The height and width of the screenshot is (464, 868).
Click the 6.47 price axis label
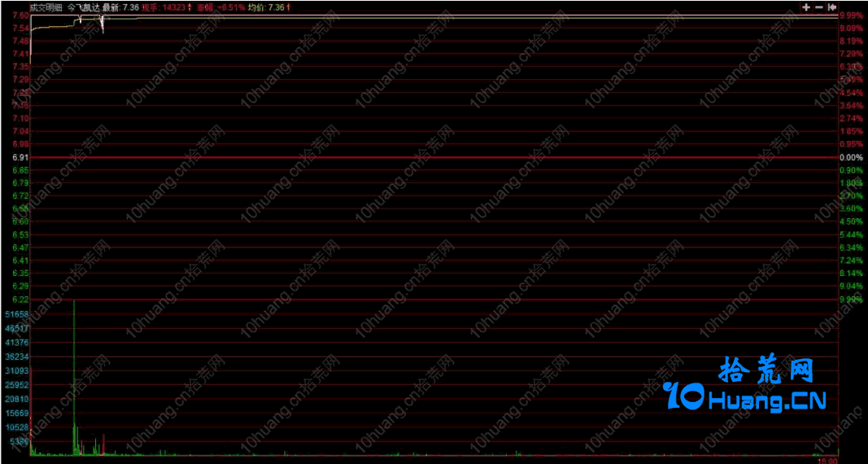tap(20, 247)
